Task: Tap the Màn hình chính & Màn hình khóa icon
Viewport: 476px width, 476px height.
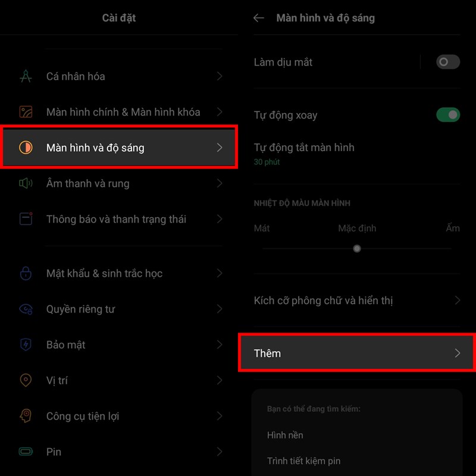Action: 26,112
